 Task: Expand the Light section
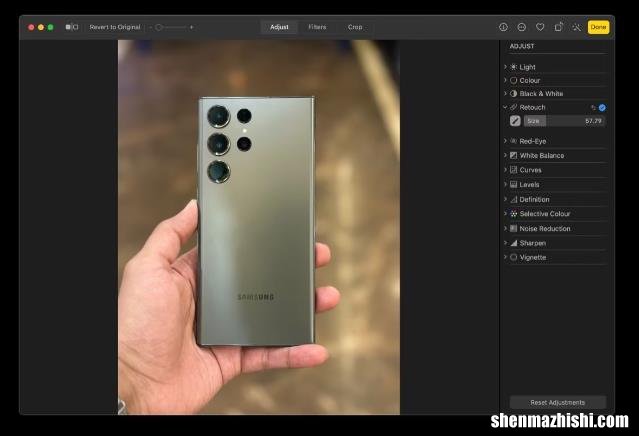tap(505, 66)
